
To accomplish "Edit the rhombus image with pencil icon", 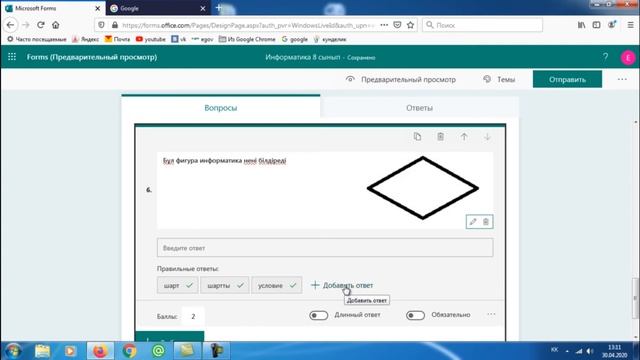I will coord(473,222).
